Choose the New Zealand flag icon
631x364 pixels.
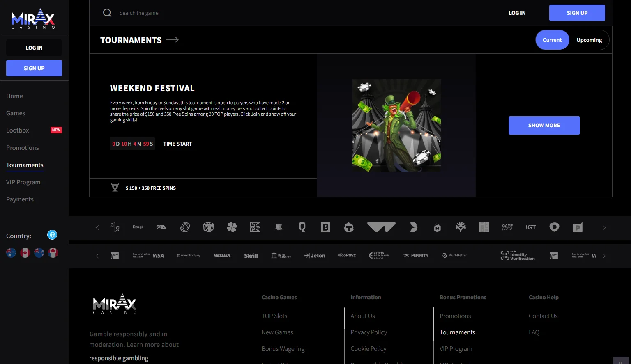coord(39,253)
